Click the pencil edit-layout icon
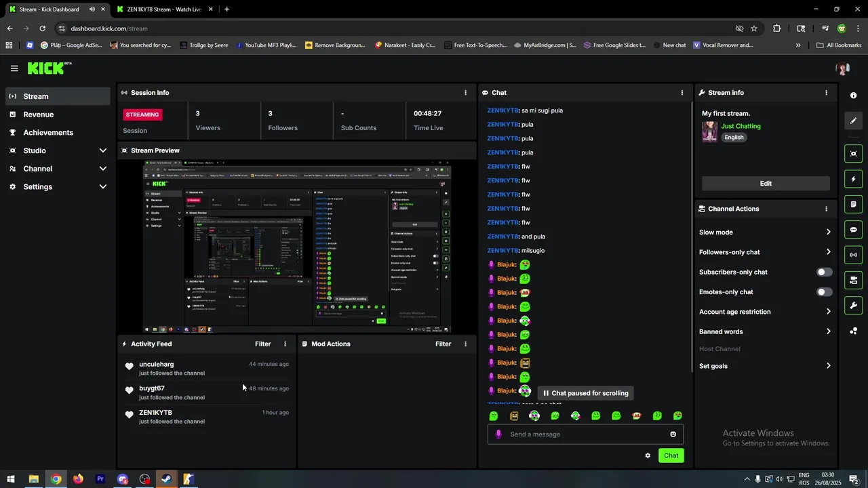The width and height of the screenshot is (868, 488). coord(854,121)
